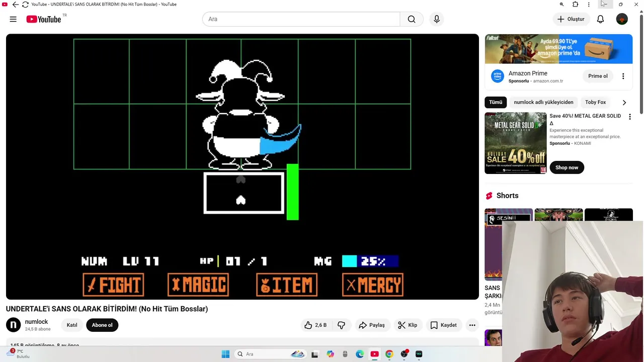Viewport: 644px width, 362px height.
Task: Click the search magnifier button
Action: tap(412, 19)
